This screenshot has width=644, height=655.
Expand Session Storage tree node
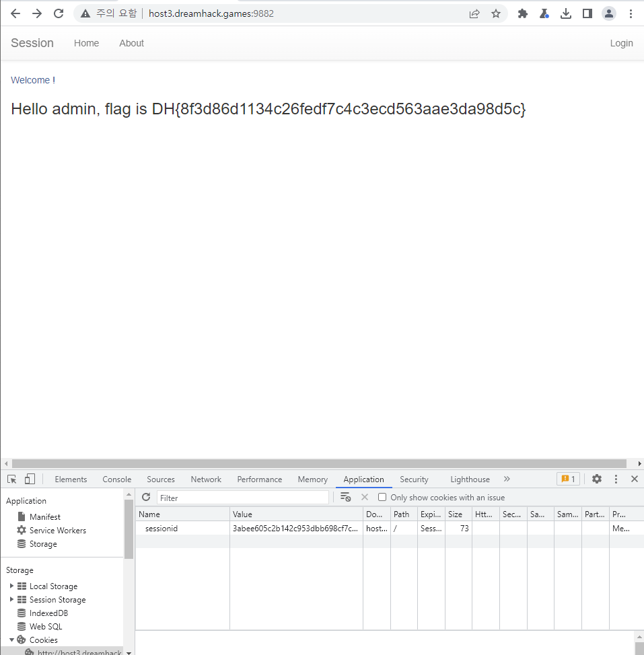coord(11,599)
